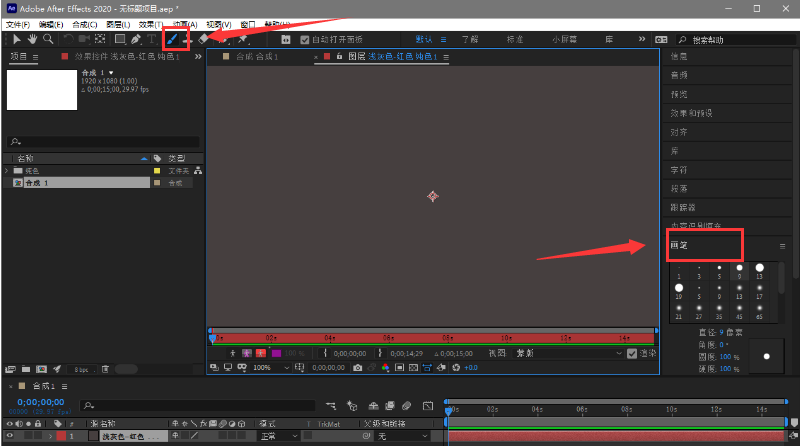Take a snapshot with the camera icon
800x446 pixels.
point(357,367)
